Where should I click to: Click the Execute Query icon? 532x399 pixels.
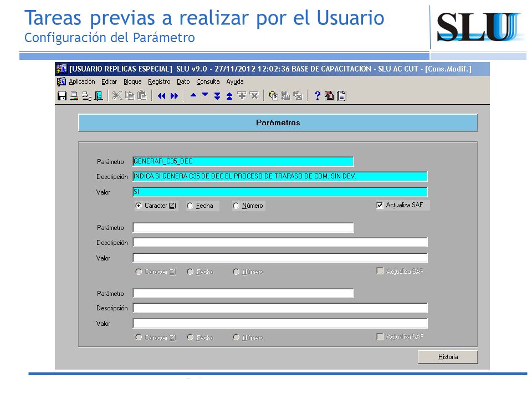point(285,96)
